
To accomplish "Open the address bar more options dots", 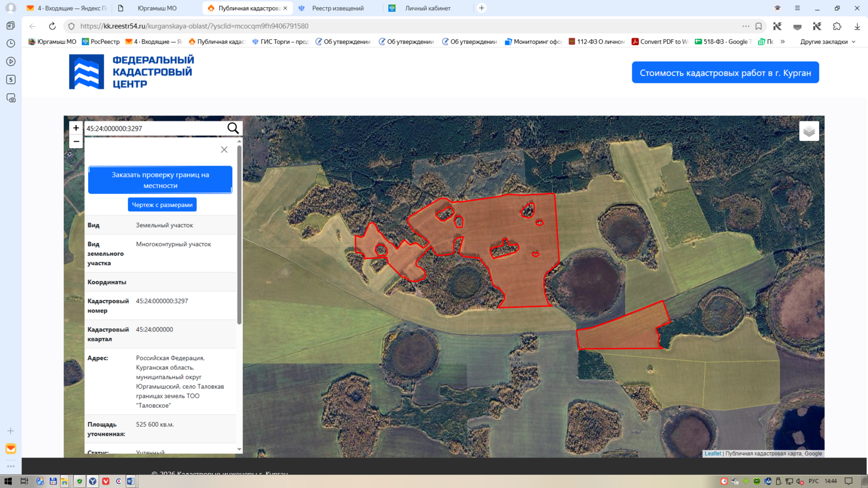I will [745, 26].
